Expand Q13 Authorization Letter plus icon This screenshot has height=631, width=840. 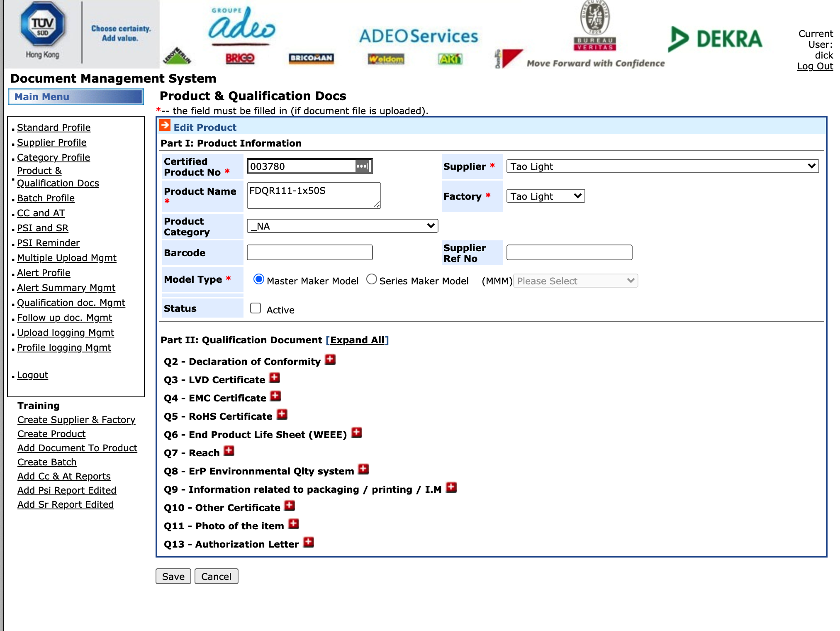309,542
